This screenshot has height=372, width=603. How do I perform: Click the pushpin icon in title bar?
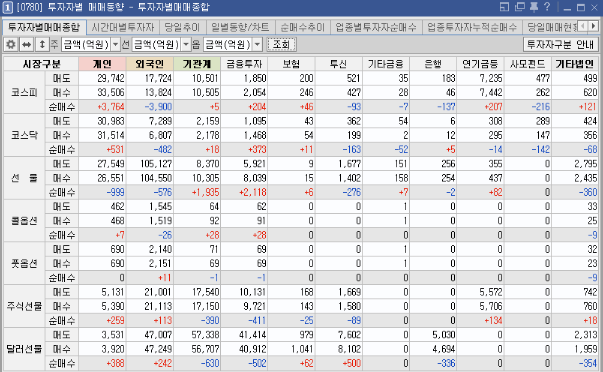534,7
